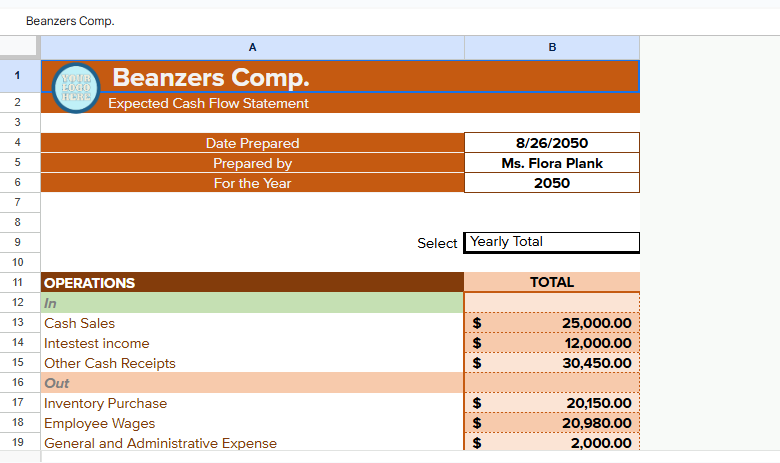Select entire column B via its header
Screen dimensions: 780x463
tap(552, 47)
